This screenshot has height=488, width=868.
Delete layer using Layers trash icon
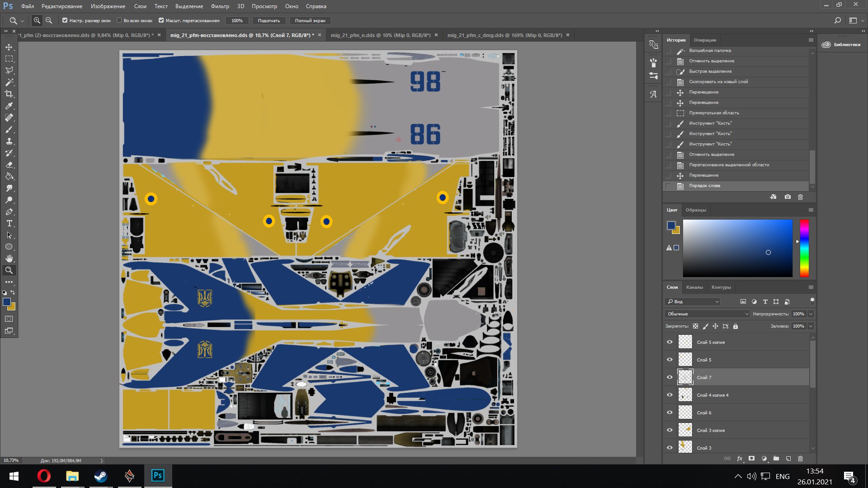click(x=801, y=459)
